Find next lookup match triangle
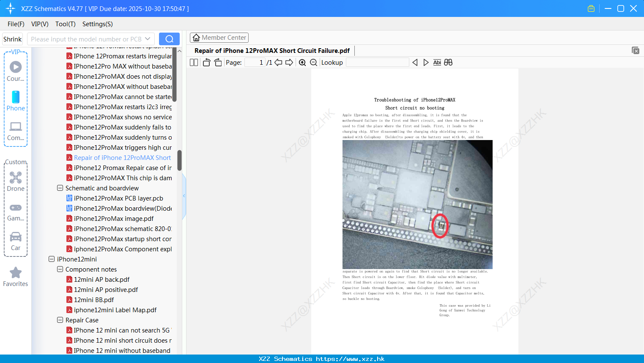The image size is (644, 363). point(426,63)
